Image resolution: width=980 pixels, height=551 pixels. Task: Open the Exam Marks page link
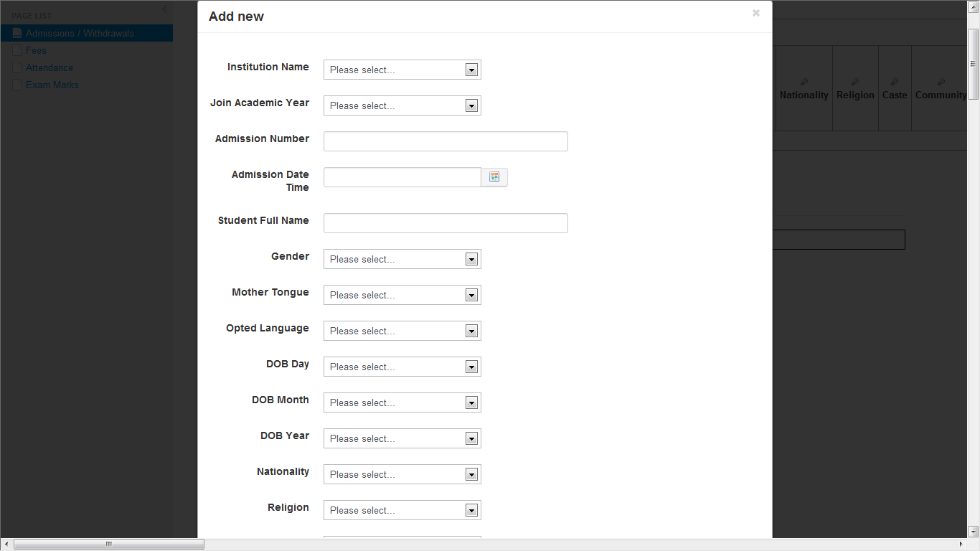click(x=52, y=85)
